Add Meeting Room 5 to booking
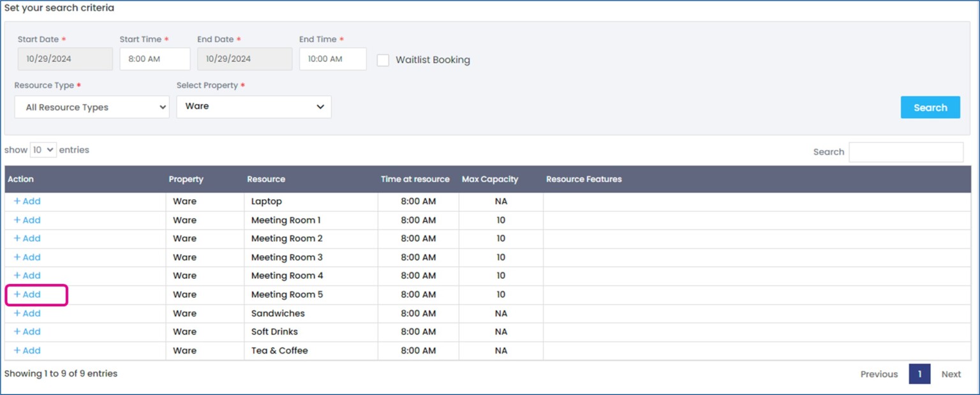The image size is (980, 395). [27, 294]
